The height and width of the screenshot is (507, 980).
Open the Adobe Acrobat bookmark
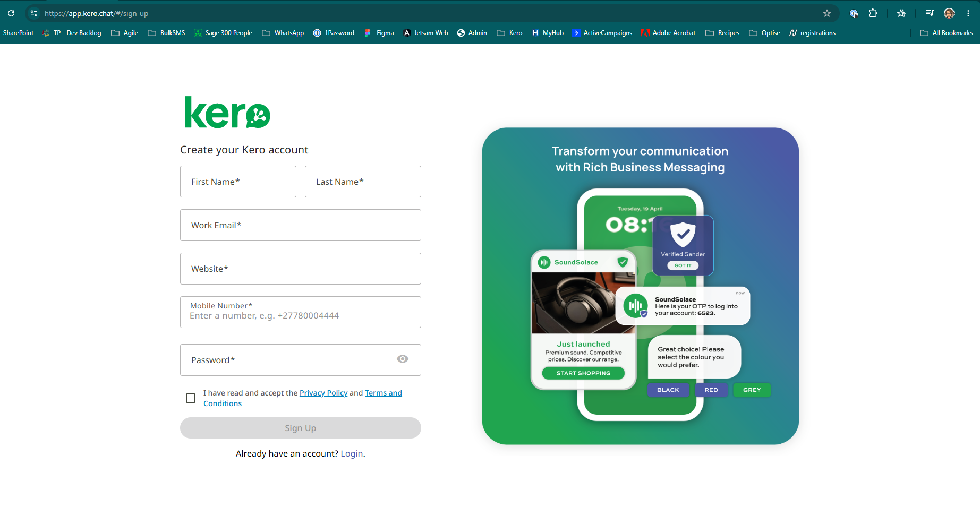668,33
